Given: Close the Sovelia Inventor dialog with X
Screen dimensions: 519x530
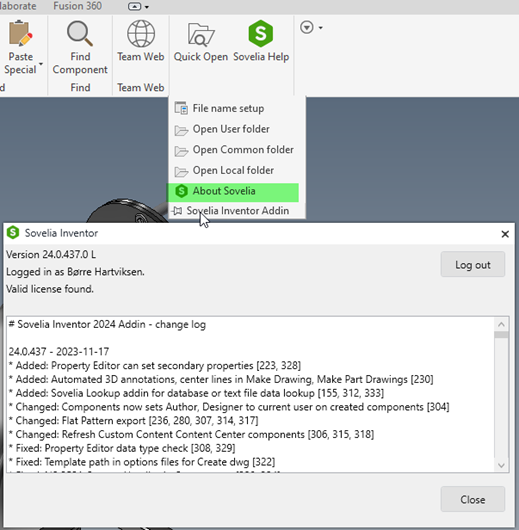Looking at the screenshot, I should [x=505, y=234].
